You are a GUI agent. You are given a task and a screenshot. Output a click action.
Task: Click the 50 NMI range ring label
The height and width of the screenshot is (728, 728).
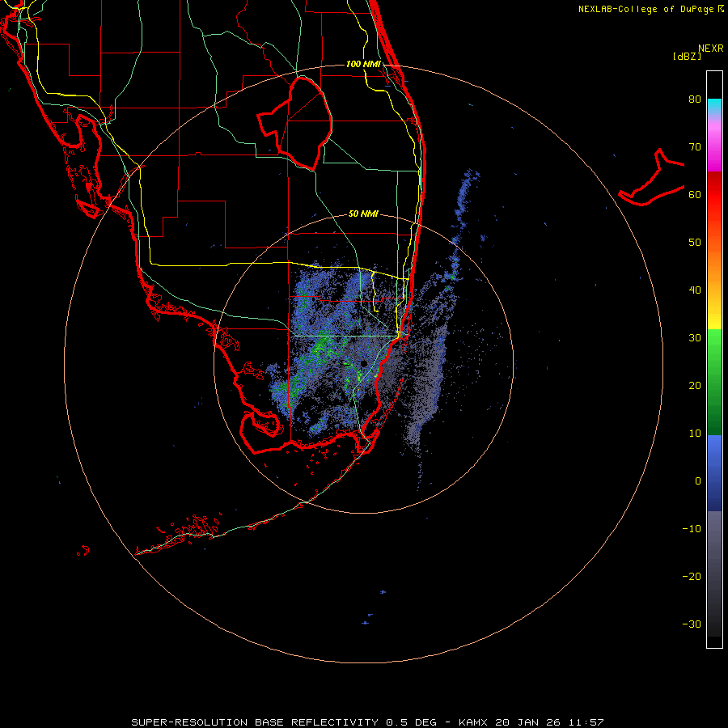click(x=363, y=214)
